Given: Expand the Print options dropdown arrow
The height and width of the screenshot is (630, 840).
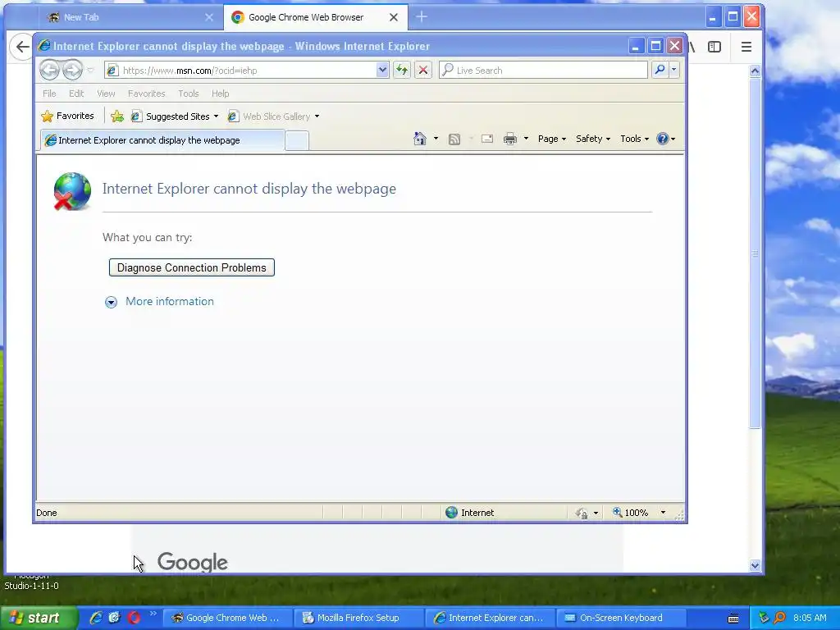Looking at the screenshot, I should point(526,139).
